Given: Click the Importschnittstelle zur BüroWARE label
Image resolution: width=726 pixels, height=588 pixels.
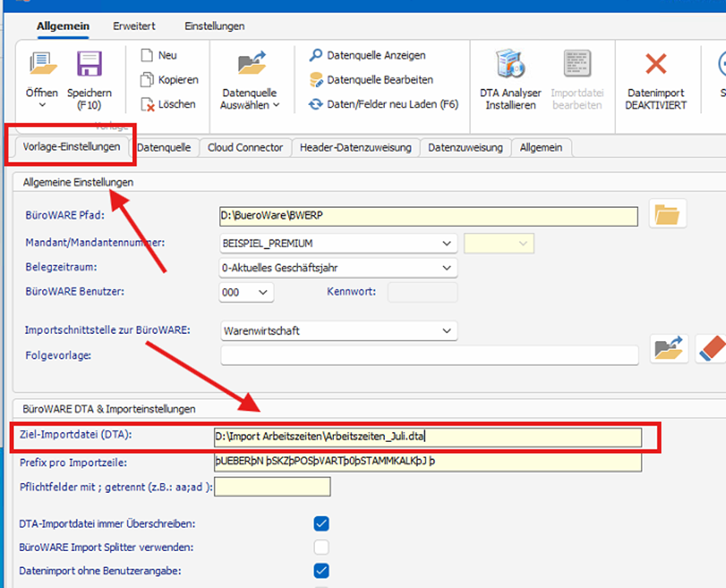Looking at the screenshot, I should (108, 330).
